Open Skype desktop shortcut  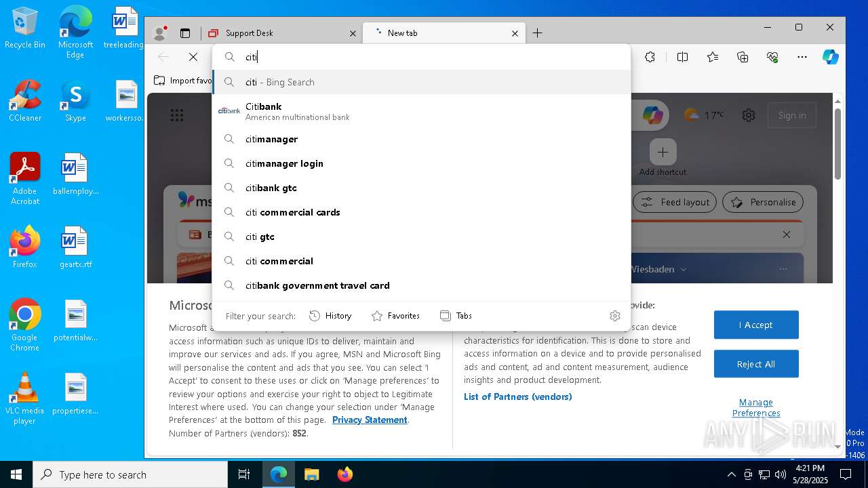pyautogui.click(x=75, y=102)
